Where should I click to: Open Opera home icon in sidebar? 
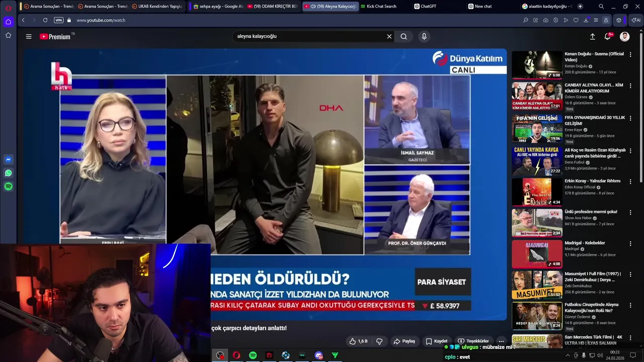point(9,22)
